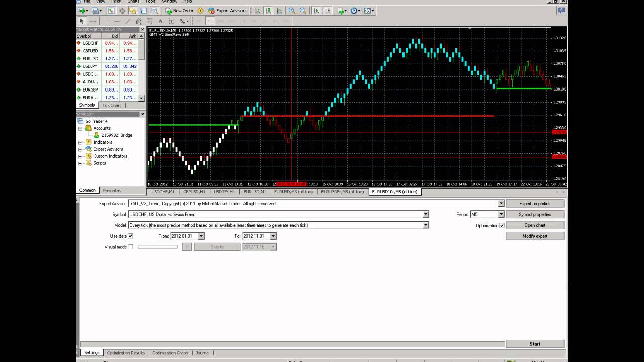Image resolution: width=644 pixels, height=362 pixels.
Task: Click the New Order toolbar button
Action: pyautogui.click(x=179, y=11)
